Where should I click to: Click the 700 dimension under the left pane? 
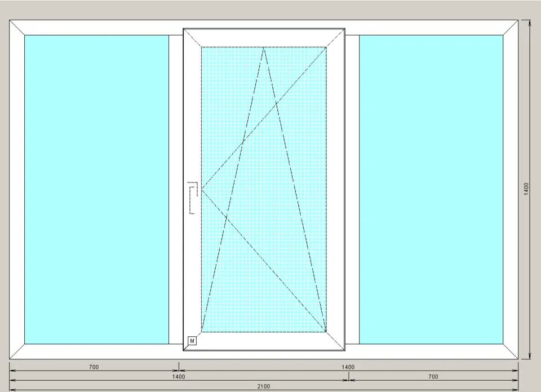[x=94, y=367]
